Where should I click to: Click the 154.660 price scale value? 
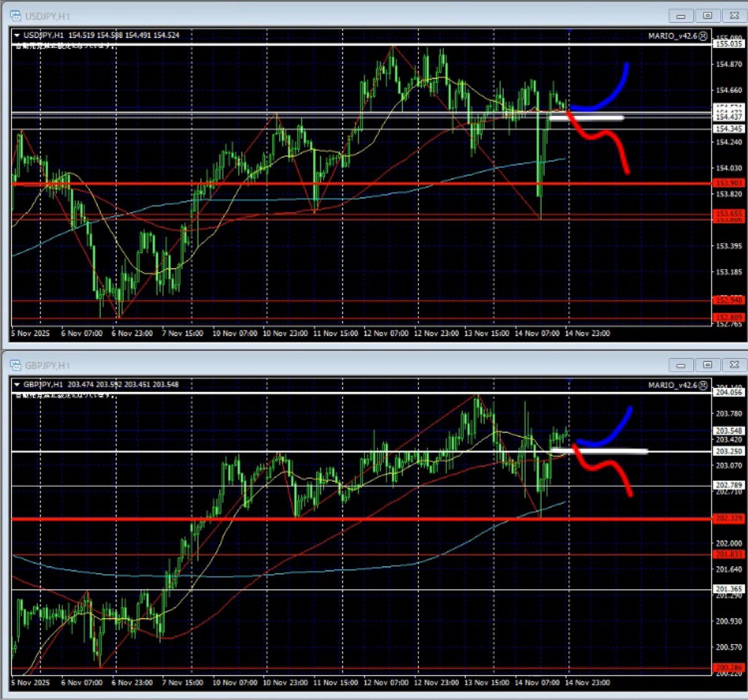(x=729, y=90)
